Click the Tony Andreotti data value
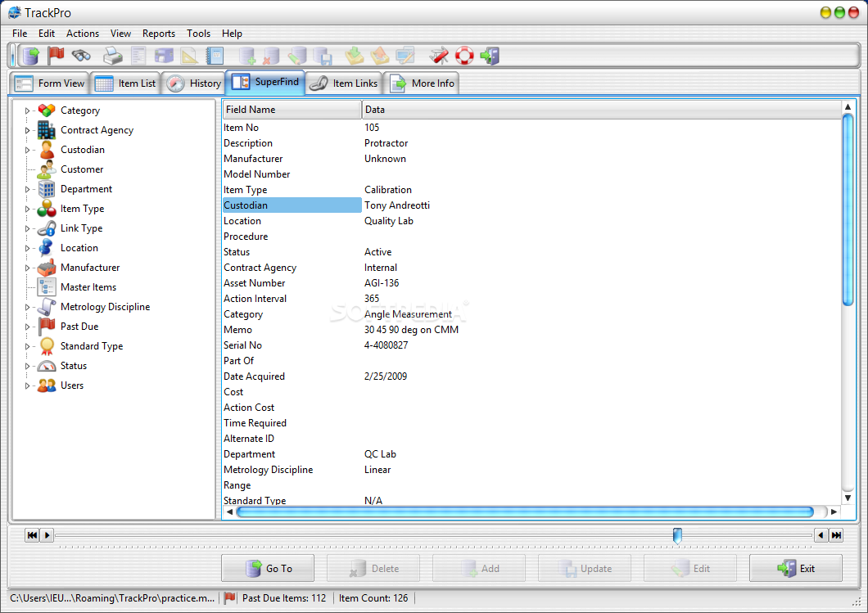The image size is (868, 613). [x=397, y=205]
